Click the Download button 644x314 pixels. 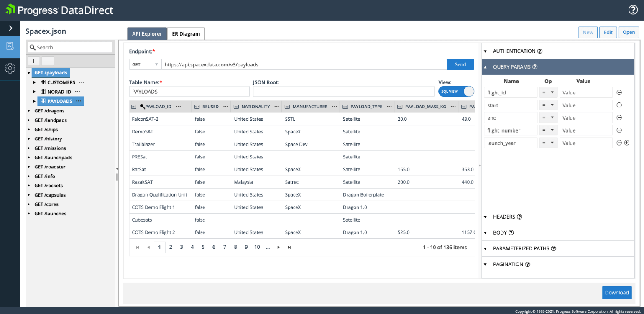617,293
